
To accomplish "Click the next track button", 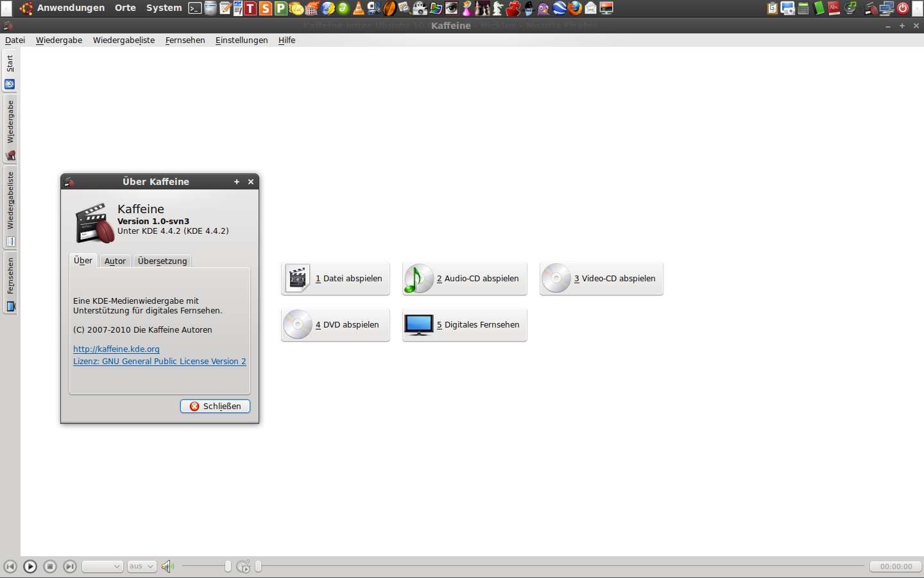I will pos(70,566).
